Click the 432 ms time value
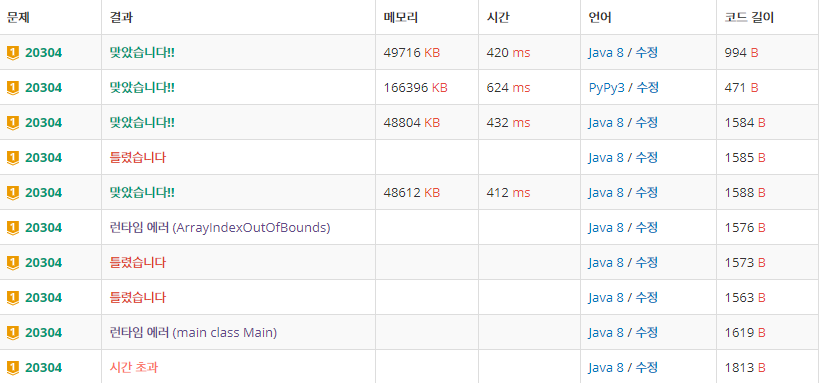The image size is (819, 383). (508, 122)
